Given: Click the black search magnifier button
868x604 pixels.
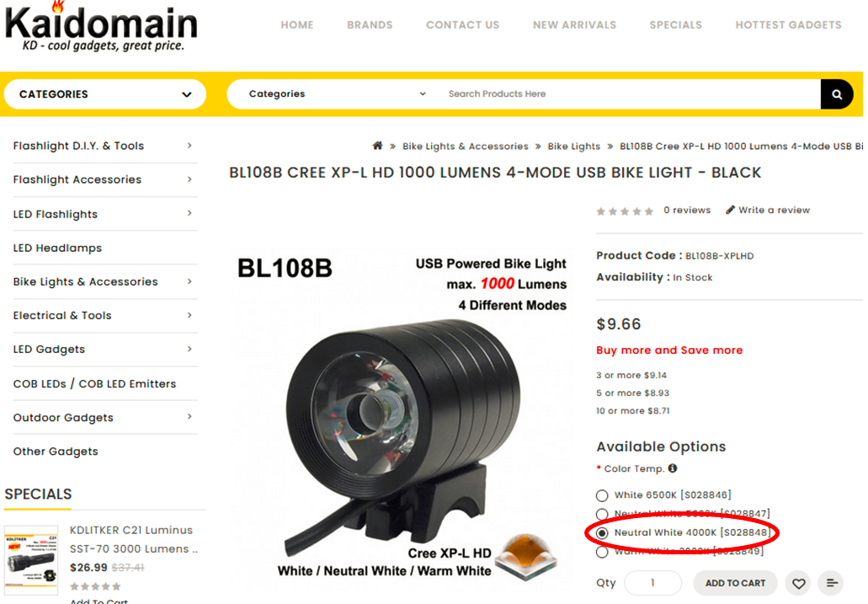Looking at the screenshot, I should click(837, 94).
